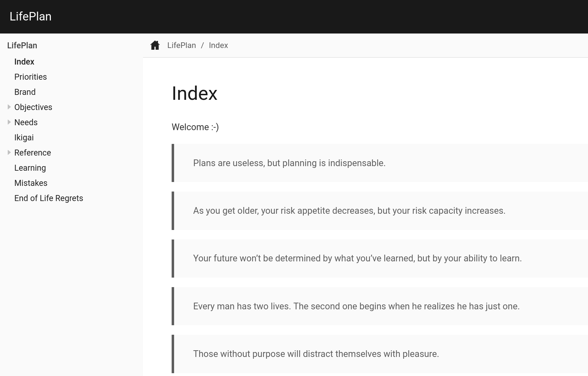
Task: Click the Index page heading
Action: [195, 93]
